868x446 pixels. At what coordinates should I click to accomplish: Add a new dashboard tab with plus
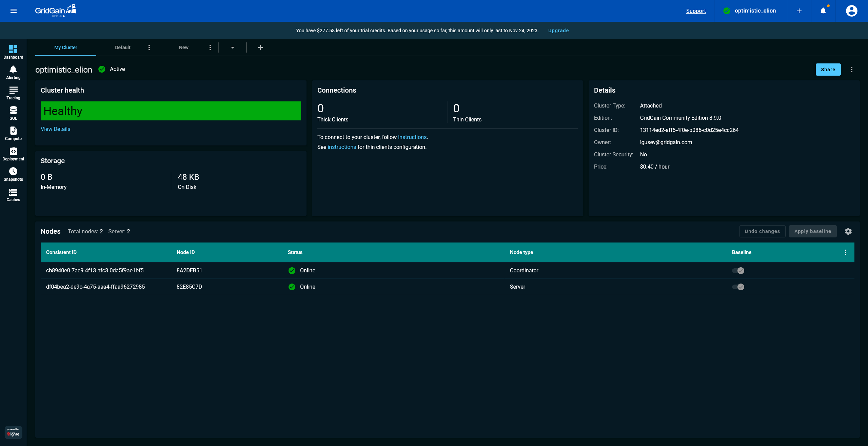click(260, 47)
